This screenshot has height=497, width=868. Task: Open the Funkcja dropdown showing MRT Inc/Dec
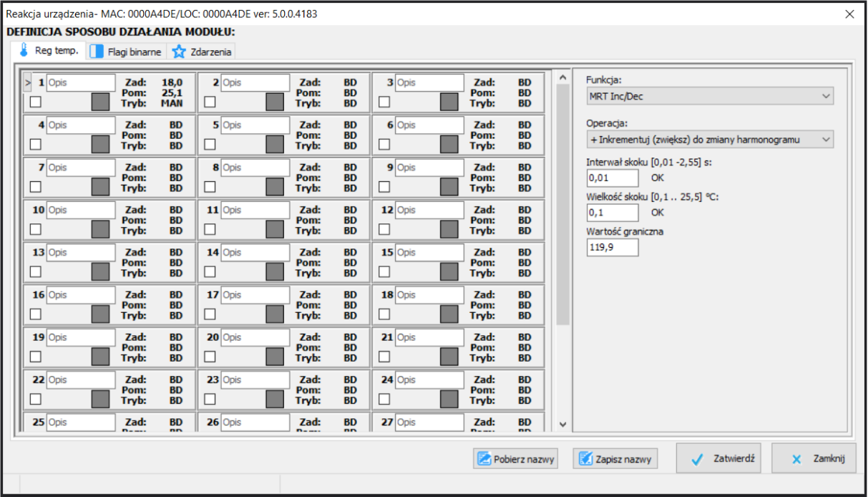click(710, 96)
